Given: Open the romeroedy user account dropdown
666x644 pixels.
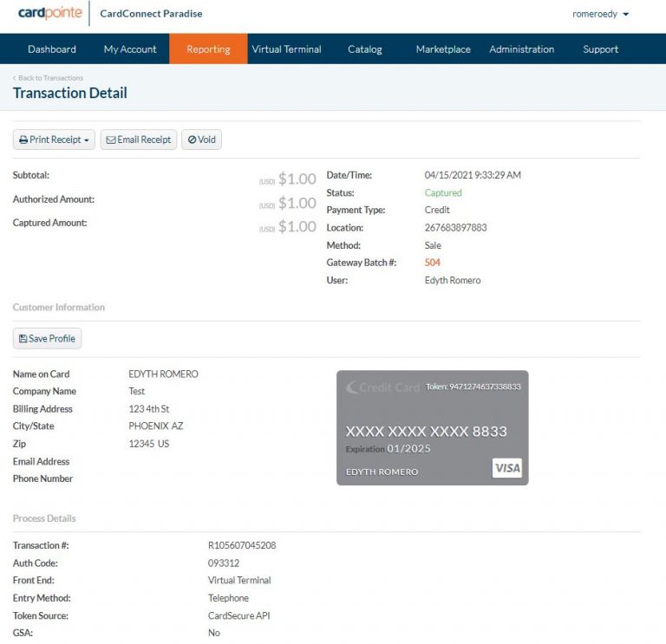Looking at the screenshot, I should click(600, 14).
